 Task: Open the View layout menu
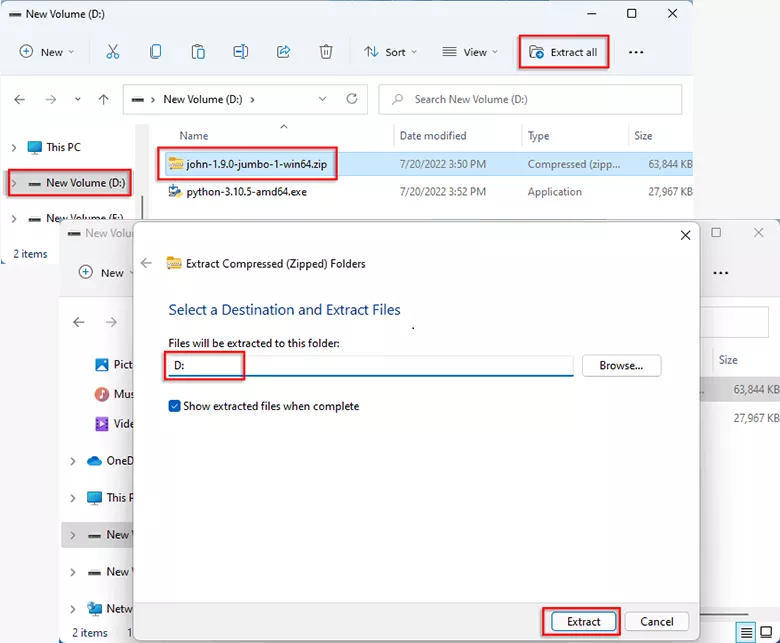click(x=470, y=52)
